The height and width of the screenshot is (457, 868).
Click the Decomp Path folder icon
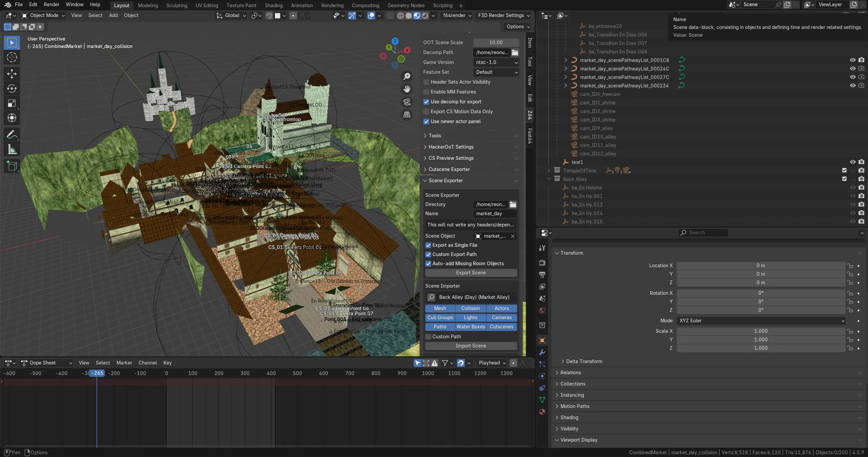point(515,52)
